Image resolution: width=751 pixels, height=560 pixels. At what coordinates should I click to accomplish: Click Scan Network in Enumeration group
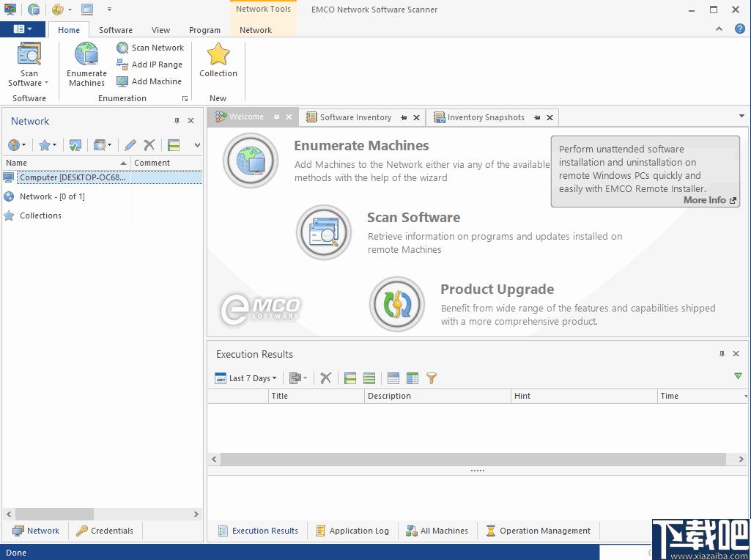point(150,48)
